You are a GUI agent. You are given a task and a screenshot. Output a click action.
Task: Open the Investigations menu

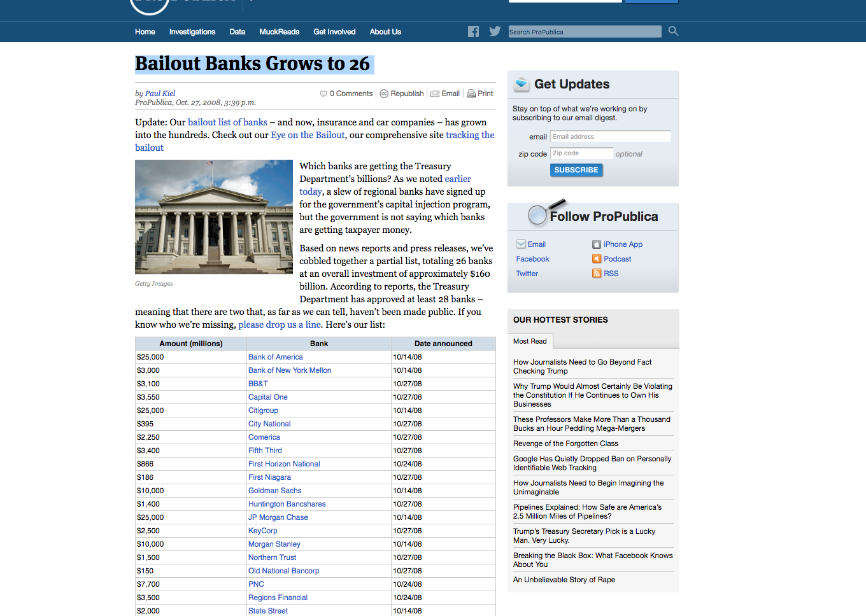tap(192, 32)
